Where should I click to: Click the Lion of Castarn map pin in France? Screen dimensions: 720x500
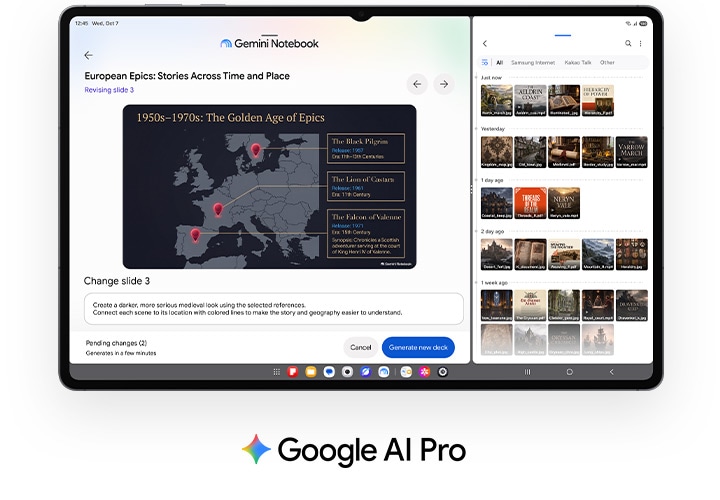click(218, 210)
